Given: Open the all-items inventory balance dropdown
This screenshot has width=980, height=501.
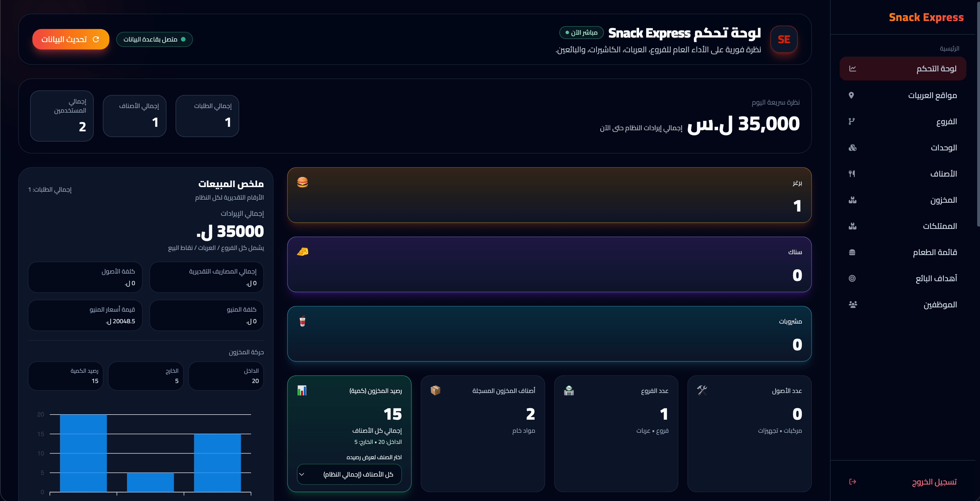Looking at the screenshot, I should pos(349,474).
